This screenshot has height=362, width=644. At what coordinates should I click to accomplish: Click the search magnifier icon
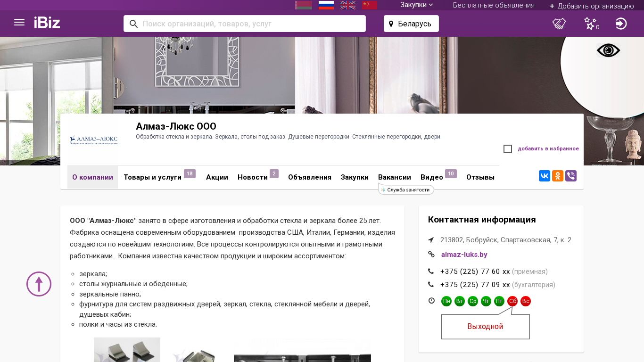click(133, 24)
